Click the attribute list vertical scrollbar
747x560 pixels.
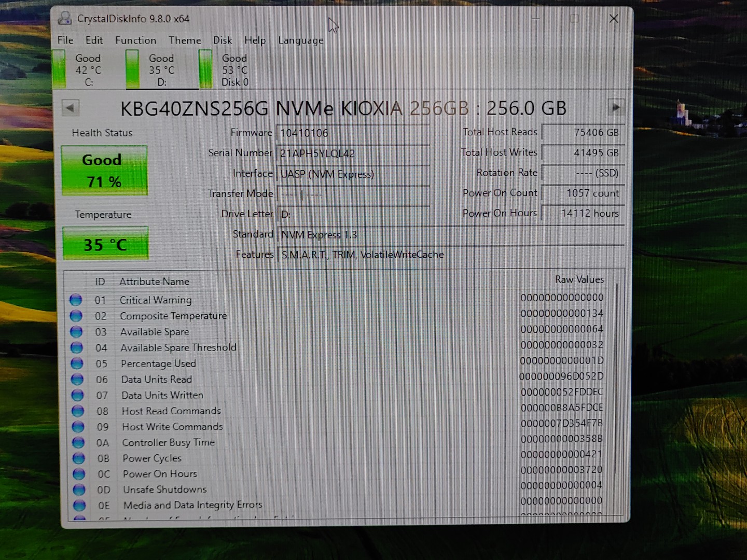click(616, 379)
